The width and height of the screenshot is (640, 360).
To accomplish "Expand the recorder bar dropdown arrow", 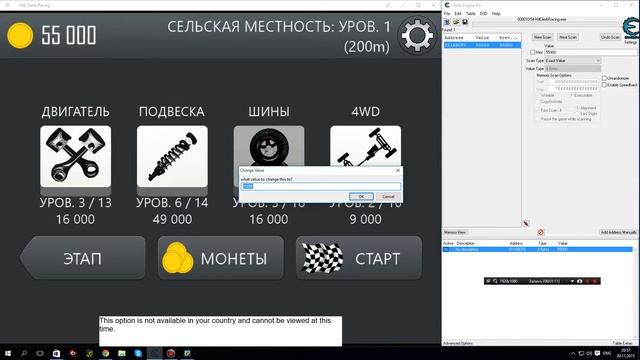I will point(572,281).
